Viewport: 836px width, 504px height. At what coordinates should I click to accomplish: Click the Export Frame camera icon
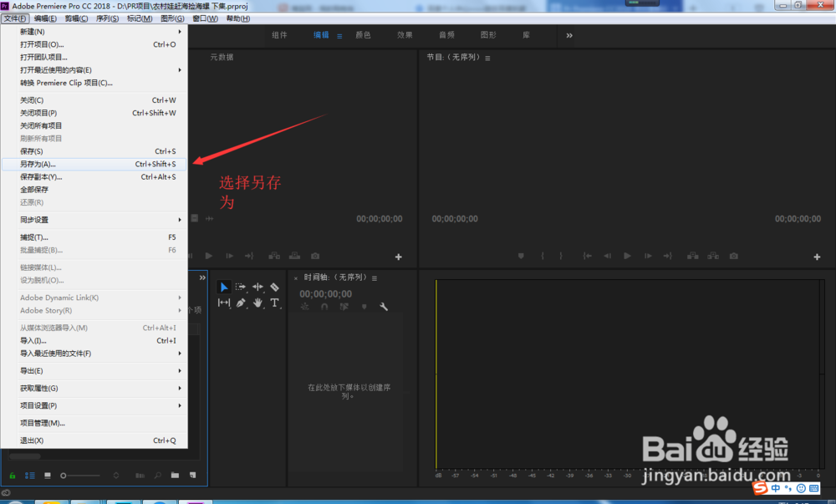coord(734,257)
